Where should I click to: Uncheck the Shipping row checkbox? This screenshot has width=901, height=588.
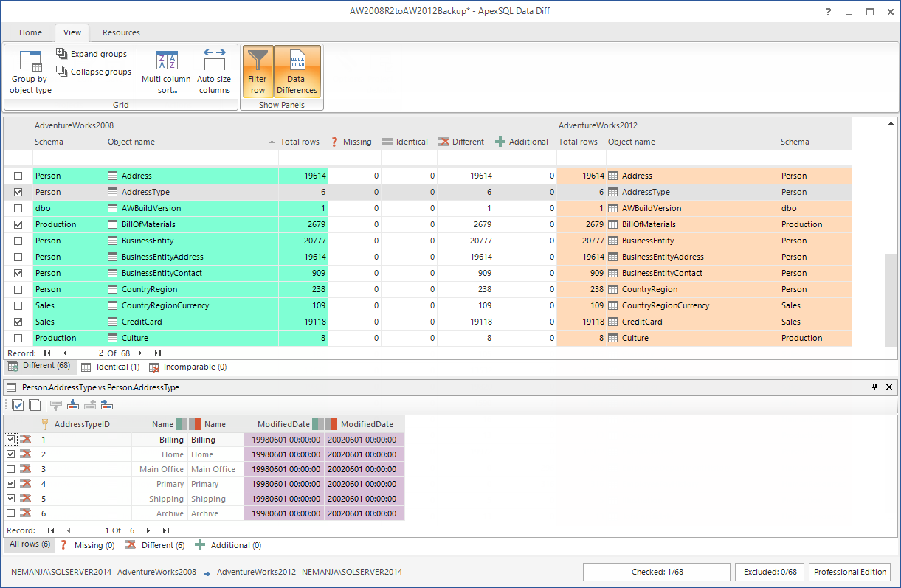click(11, 499)
